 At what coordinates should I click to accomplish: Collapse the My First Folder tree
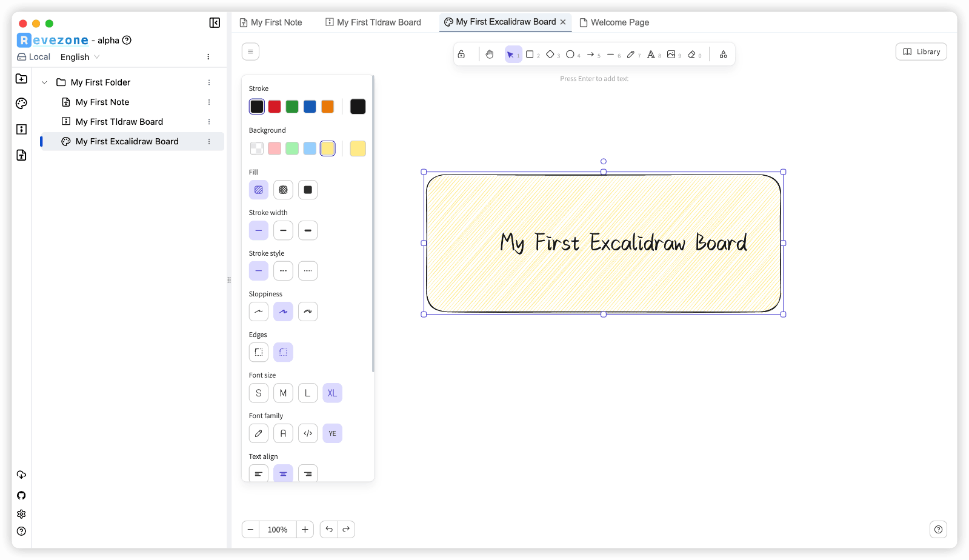point(44,82)
